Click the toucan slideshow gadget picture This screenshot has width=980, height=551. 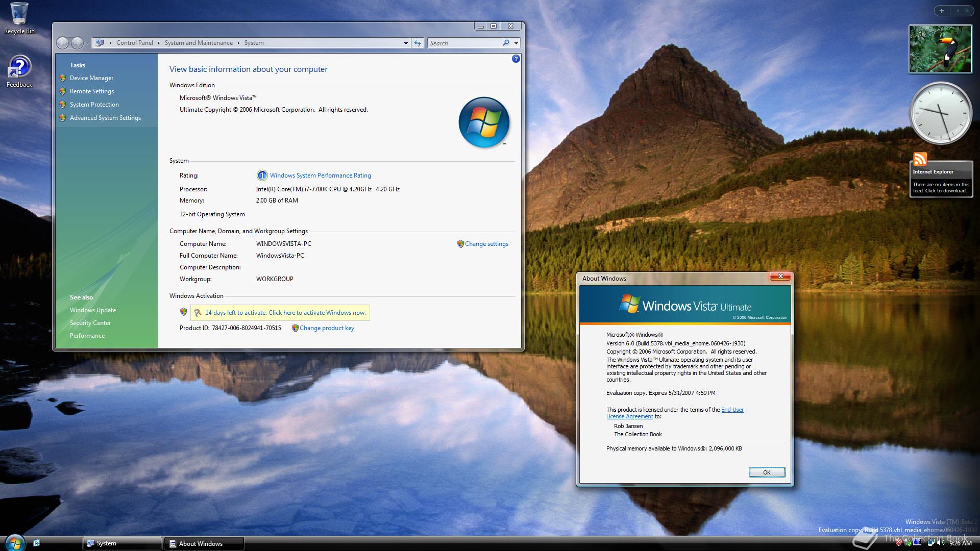pyautogui.click(x=940, y=49)
